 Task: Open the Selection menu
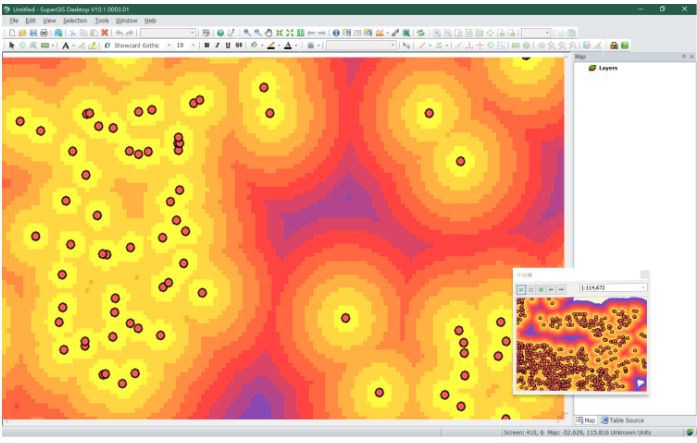[75, 20]
